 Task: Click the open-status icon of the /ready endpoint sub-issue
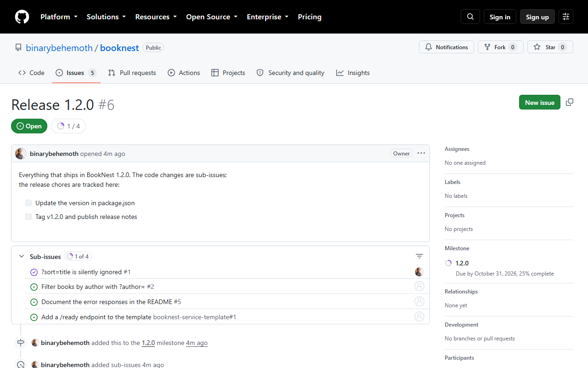click(34, 317)
